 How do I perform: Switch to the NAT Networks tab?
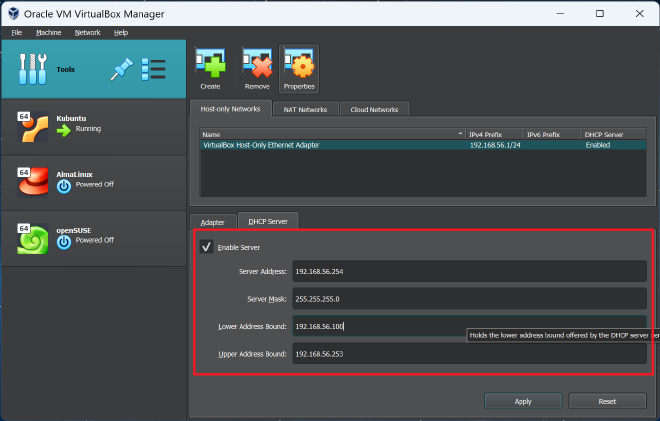(305, 109)
